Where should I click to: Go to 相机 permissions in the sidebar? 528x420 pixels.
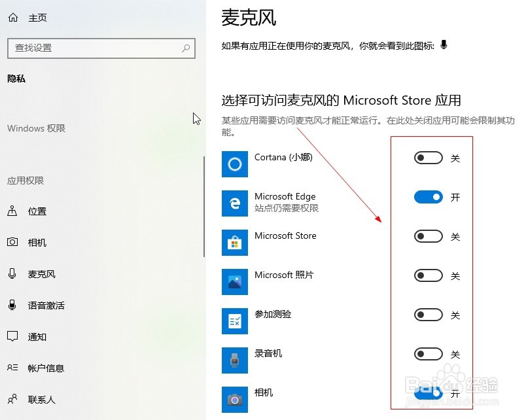coord(37,243)
